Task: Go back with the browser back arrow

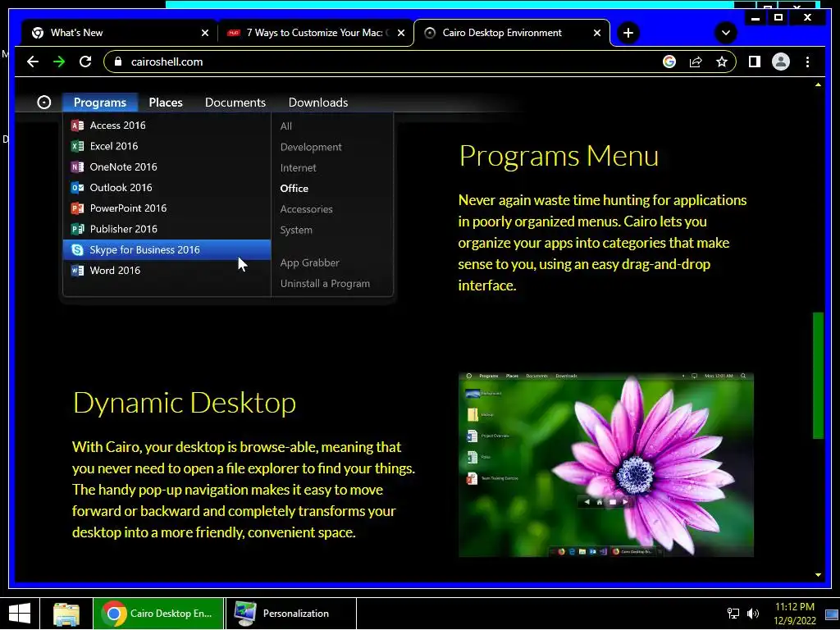Action: pos(33,62)
